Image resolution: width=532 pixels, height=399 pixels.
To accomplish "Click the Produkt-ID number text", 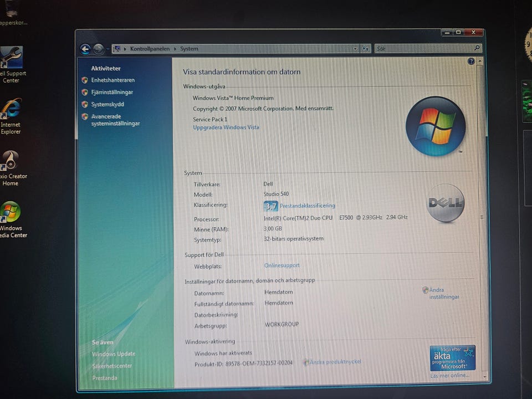I will tap(259, 364).
